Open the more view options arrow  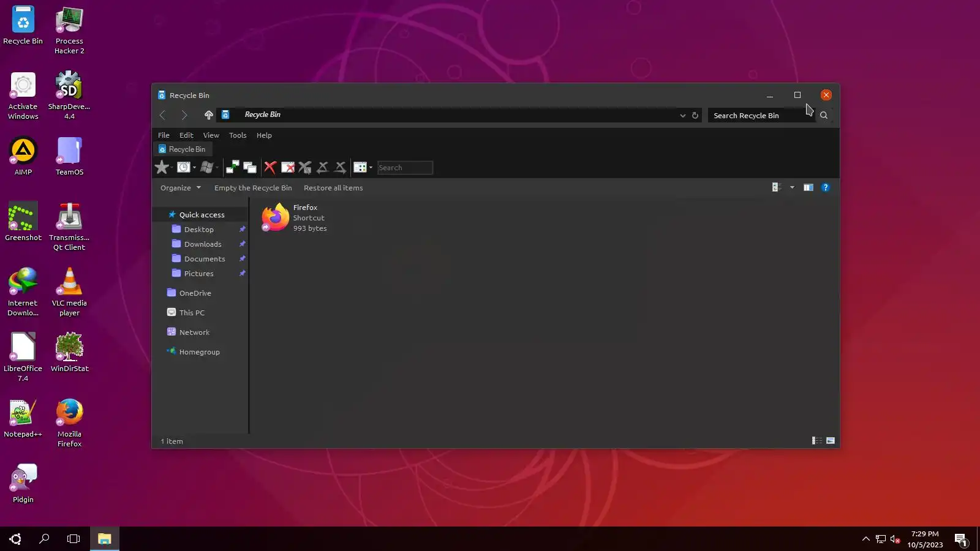792,187
